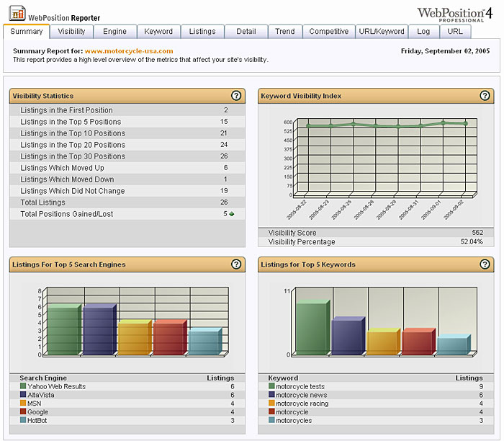The image size is (504, 441).
Task: Click the AltaVista legend color swatch
Action: pos(23,394)
